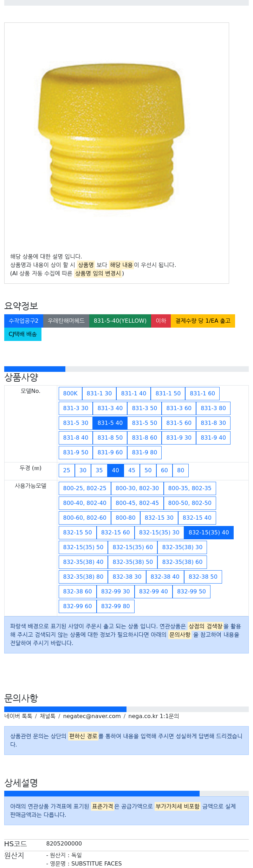Select the 800K model button
Viewport: 253px width, 868px height.
click(x=70, y=394)
